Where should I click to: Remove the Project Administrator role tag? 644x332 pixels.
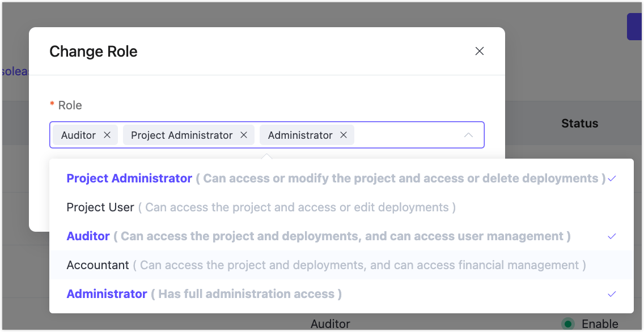pyautogui.click(x=243, y=135)
